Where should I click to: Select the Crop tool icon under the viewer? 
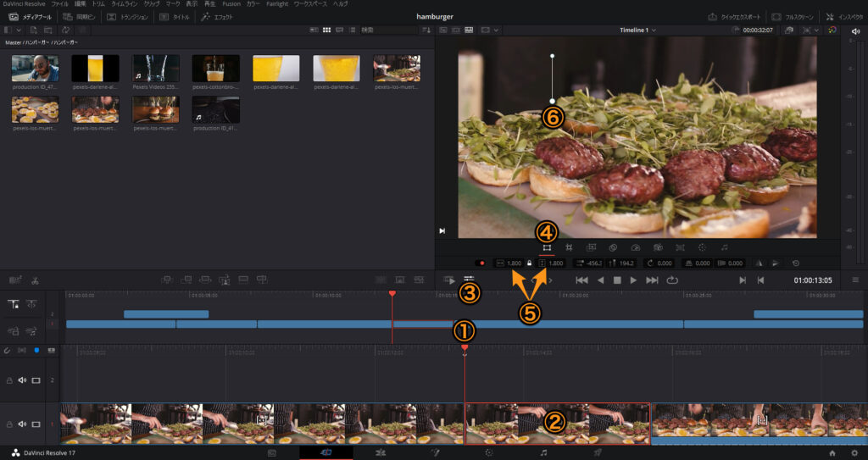click(570, 247)
